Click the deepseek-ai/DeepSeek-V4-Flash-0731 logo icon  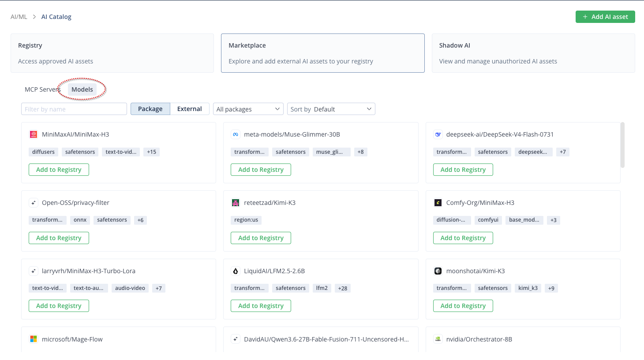[438, 134]
